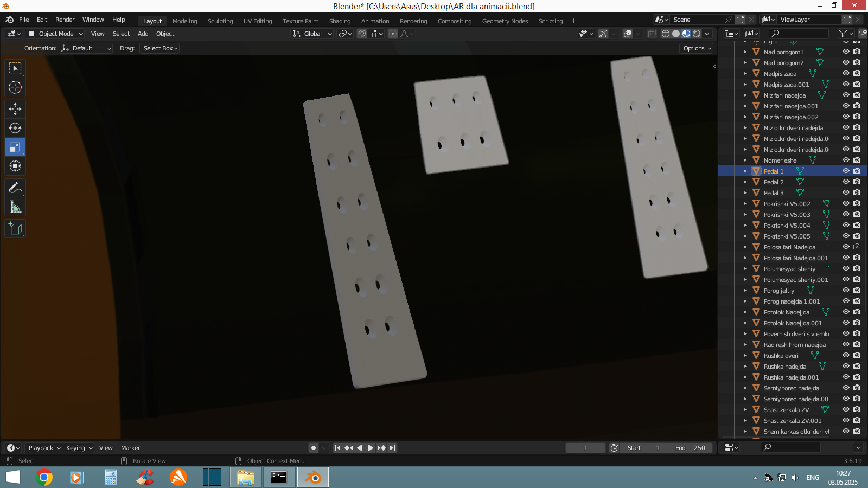The width and height of the screenshot is (868, 488).
Task: Choose the Measure tool
Action: pos(15,207)
